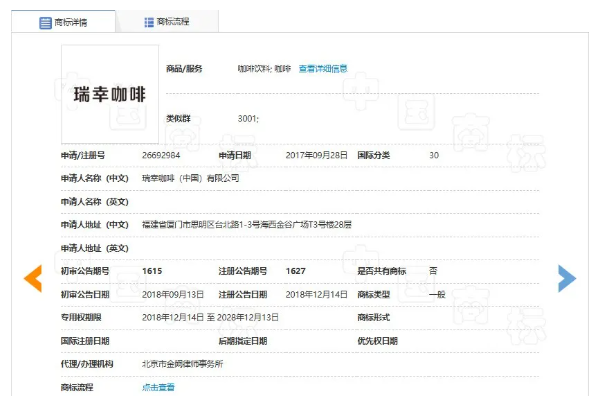Click the 申请人名称（中文） label

click(x=95, y=178)
